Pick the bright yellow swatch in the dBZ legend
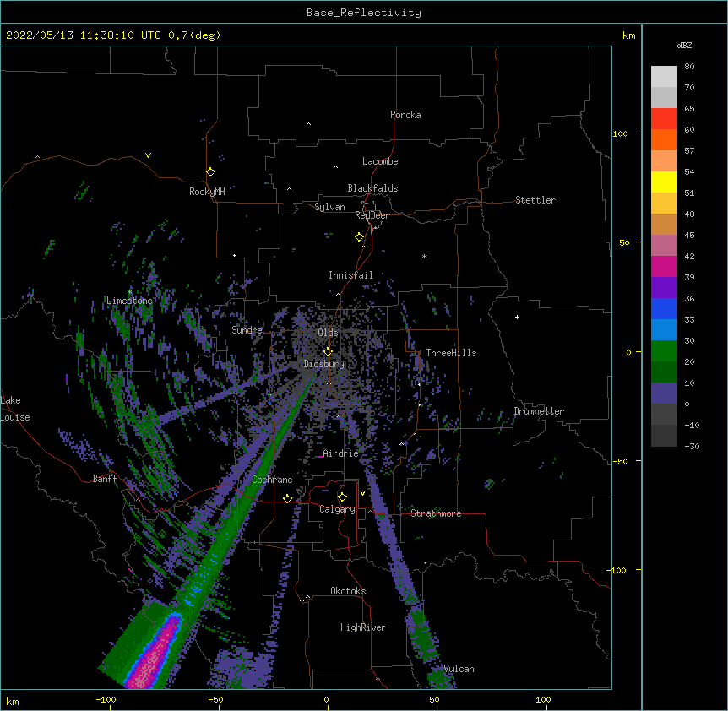Viewport: 728px width, 711px height. (664, 182)
